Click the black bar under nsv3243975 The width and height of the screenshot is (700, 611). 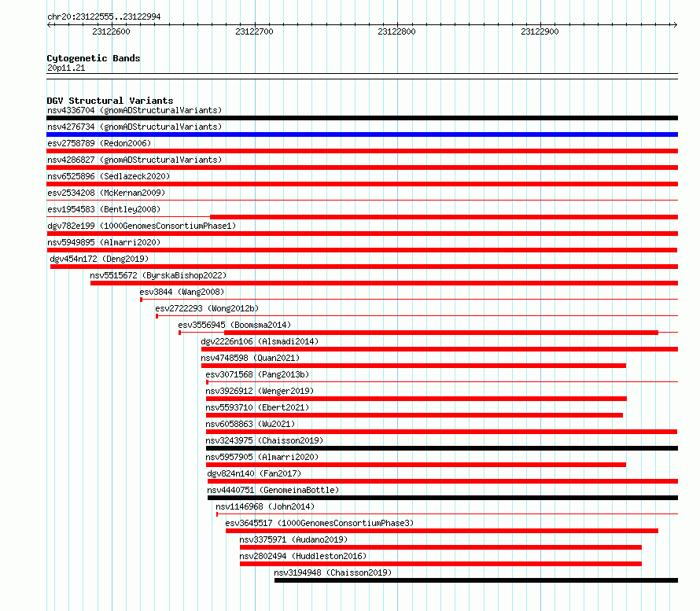pyautogui.click(x=442, y=448)
